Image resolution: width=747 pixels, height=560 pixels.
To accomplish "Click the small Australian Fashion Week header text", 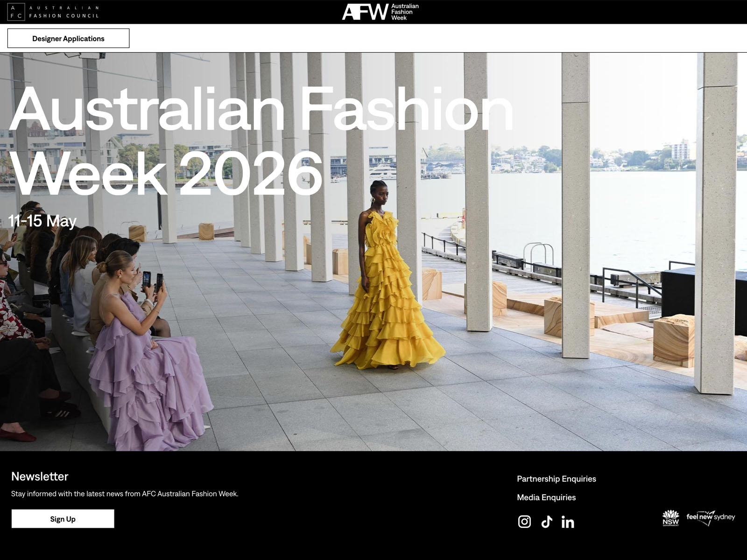I will 405,12.
